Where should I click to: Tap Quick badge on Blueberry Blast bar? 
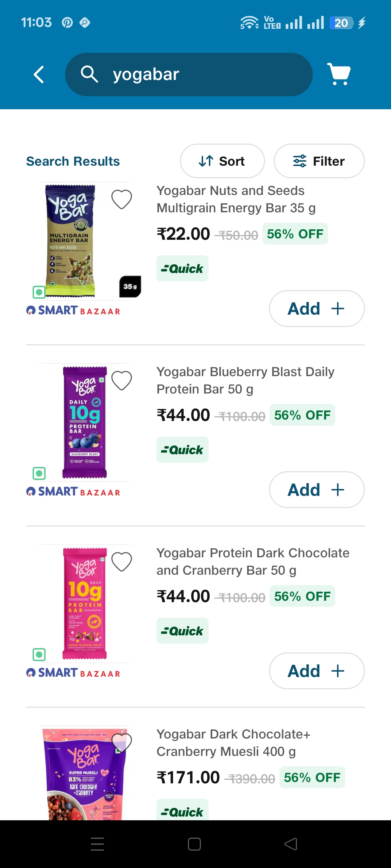(x=182, y=450)
